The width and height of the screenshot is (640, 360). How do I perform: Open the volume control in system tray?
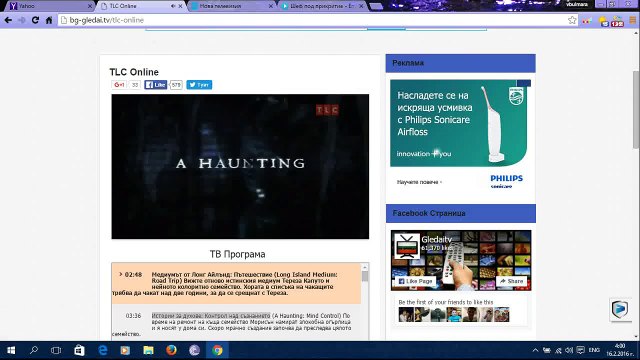[x=569, y=350]
